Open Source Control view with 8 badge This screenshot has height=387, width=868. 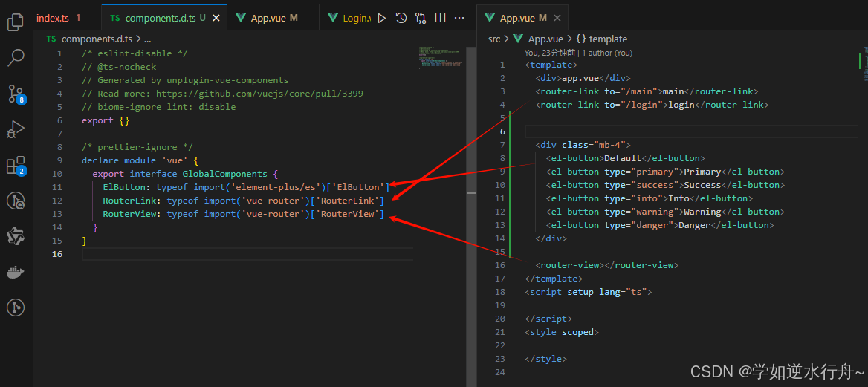tap(16, 94)
